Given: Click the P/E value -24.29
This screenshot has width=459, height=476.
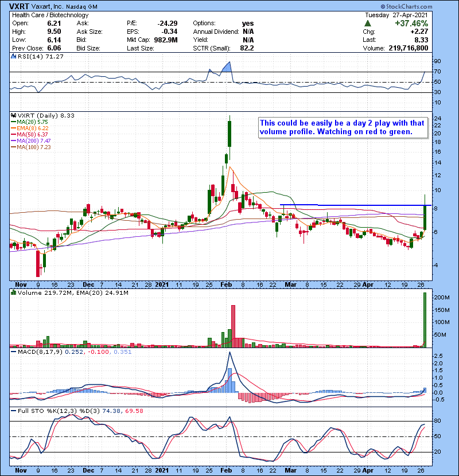Looking at the screenshot, I should 168,24.
